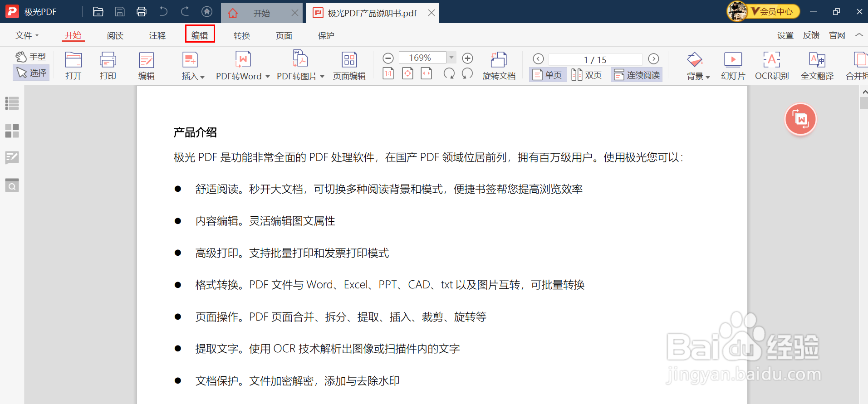This screenshot has height=404, width=868.
Task: Switch to 双页 double page view
Action: [x=587, y=75]
